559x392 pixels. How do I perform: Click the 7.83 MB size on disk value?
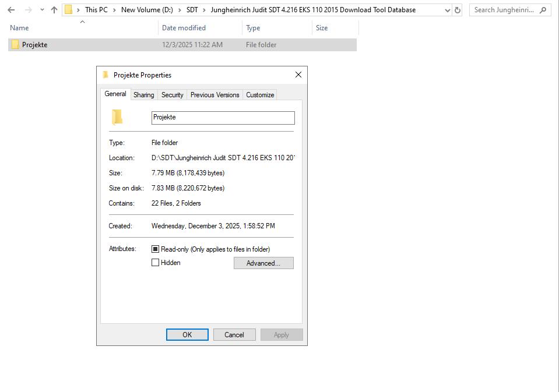[188, 188]
